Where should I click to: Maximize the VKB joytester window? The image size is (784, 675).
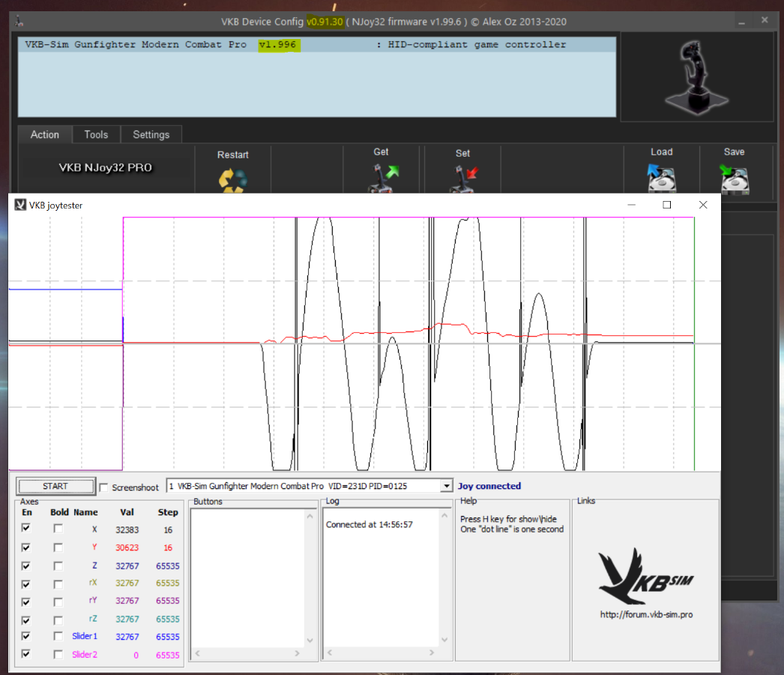point(666,205)
